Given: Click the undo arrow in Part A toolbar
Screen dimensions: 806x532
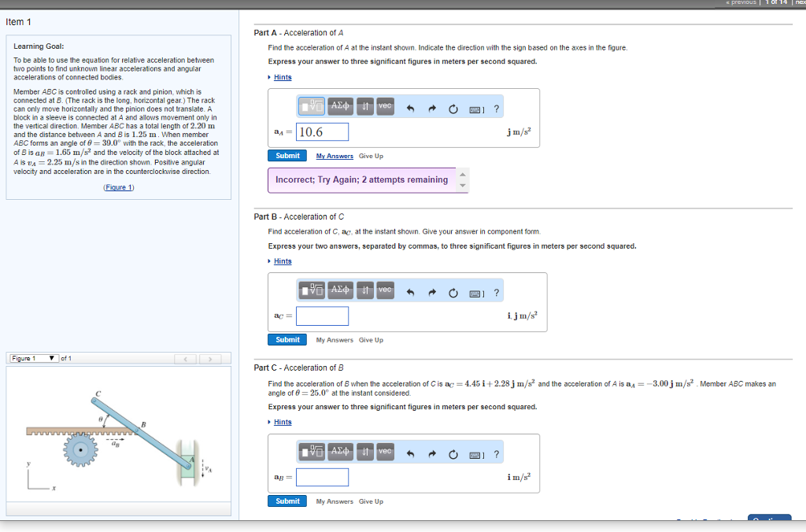Looking at the screenshot, I should [409, 106].
